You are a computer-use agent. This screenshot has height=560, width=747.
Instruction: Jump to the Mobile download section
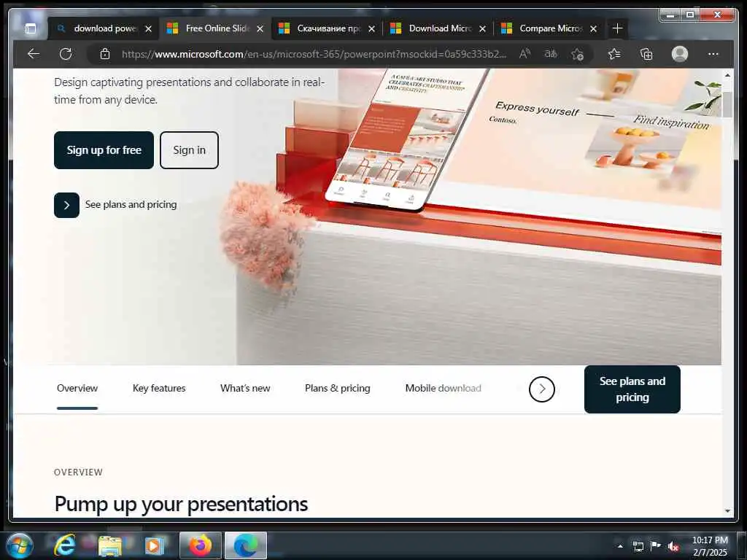pos(443,388)
